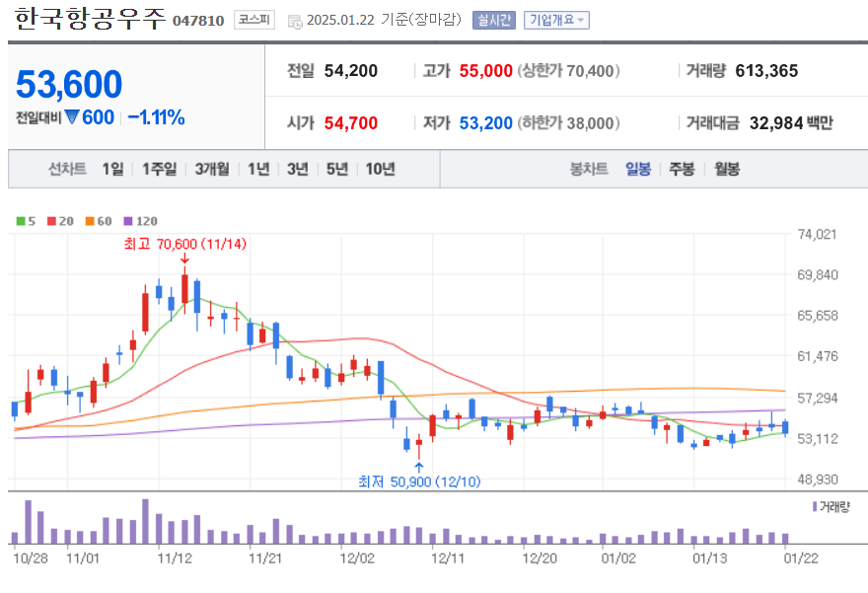Screen dimensions: 868x593
Task: Select the 3년 line chart tab
Action: tap(297, 169)
